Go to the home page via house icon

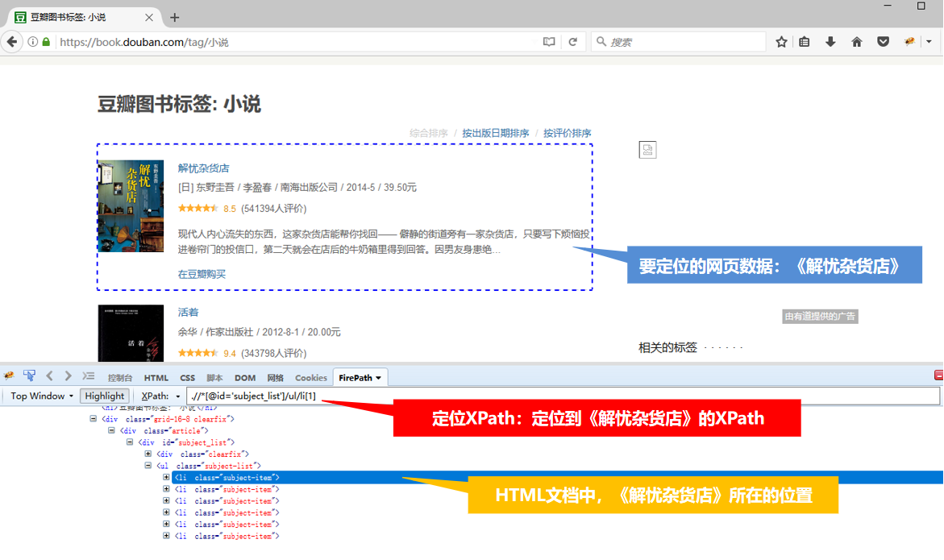[857, 42]
